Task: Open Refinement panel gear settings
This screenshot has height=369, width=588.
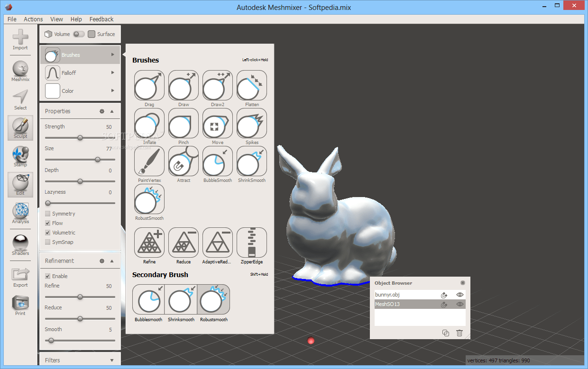Action: click(x=101, y=261)
